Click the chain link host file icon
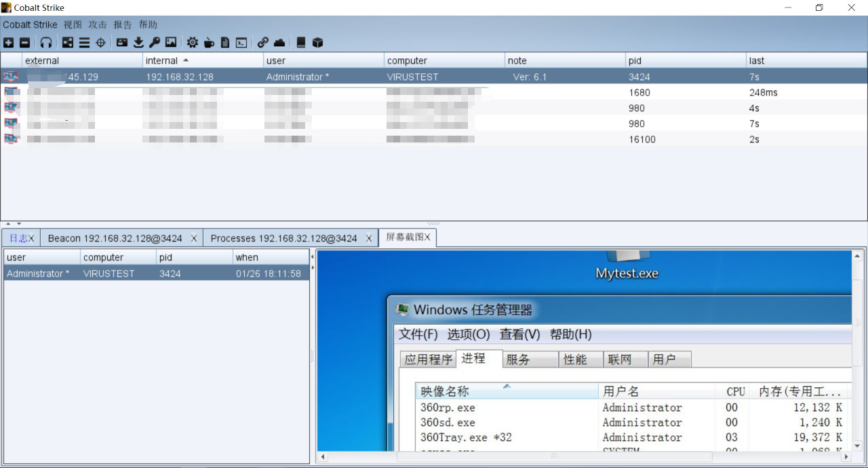The height and width of the screenshot is (468, 868). [x=263, y=43]
